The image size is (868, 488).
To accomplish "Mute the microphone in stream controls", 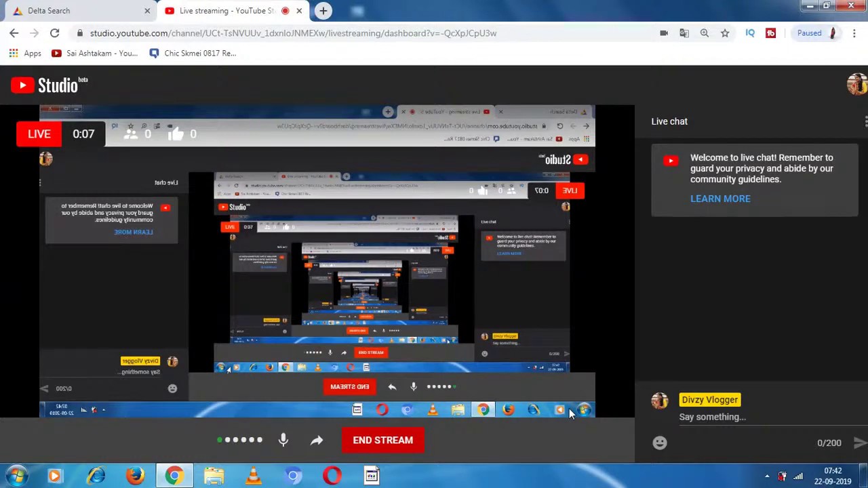I will pyautogui.click(x=283, y=440).
